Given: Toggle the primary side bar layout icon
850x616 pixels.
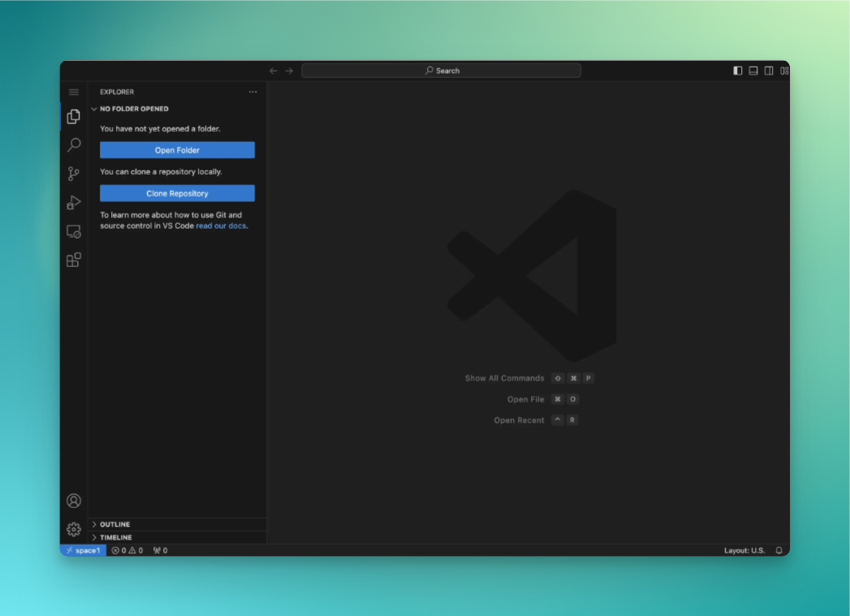Looking at the screenshot, I should click(738, 71).
